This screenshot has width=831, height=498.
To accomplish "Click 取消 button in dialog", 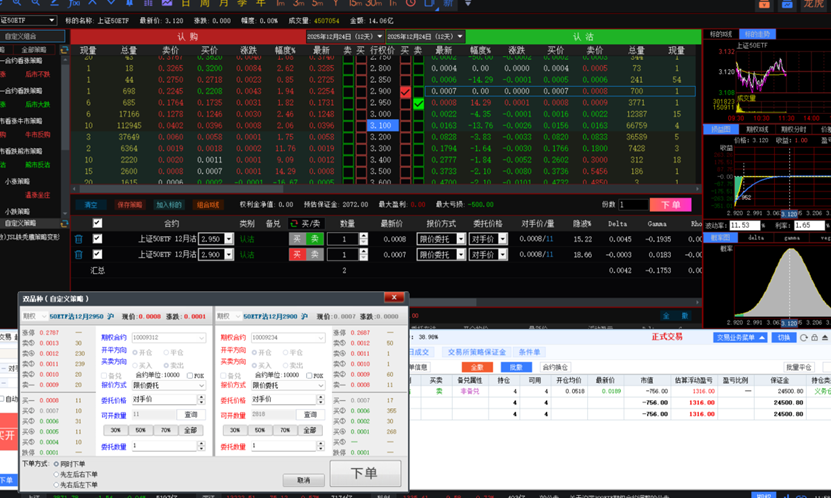I will pos(304,480).
